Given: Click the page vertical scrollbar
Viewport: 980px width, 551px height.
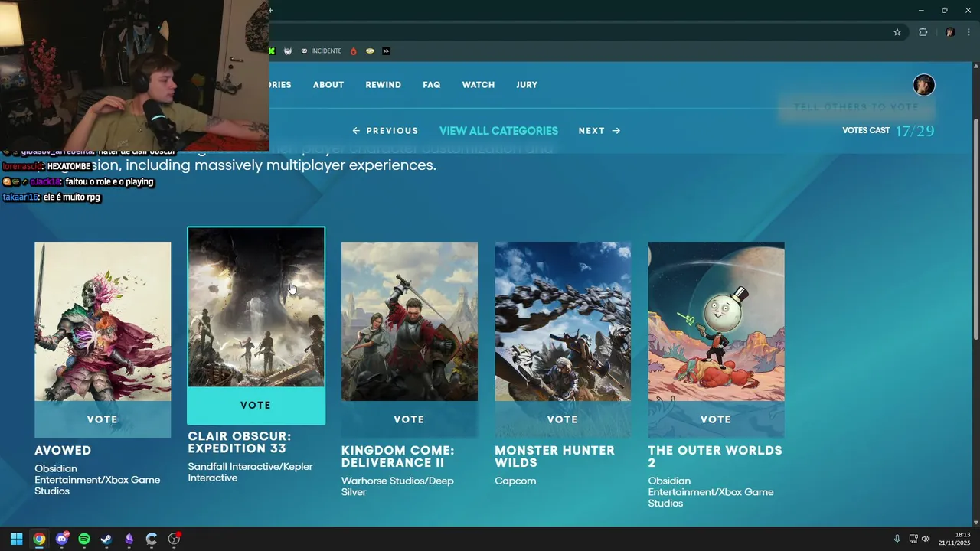Looking at the screenshot, I should 975,230.
